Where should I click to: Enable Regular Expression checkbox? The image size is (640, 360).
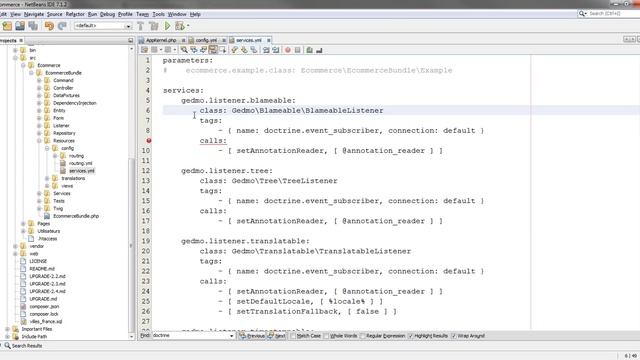pyautogui.click(x=362, y=336)
